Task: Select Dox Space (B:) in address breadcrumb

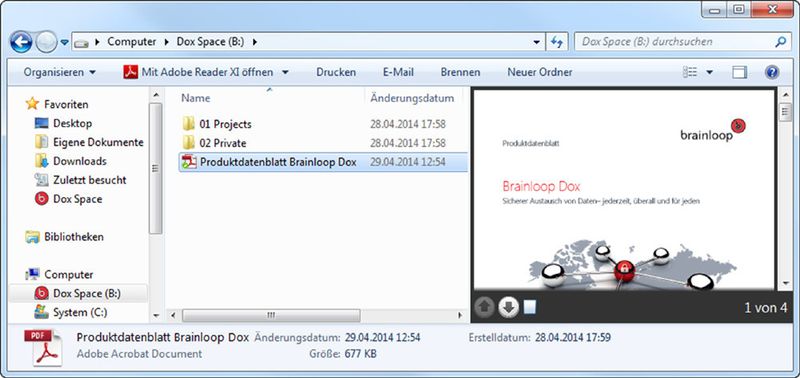Action: [210, 42]
